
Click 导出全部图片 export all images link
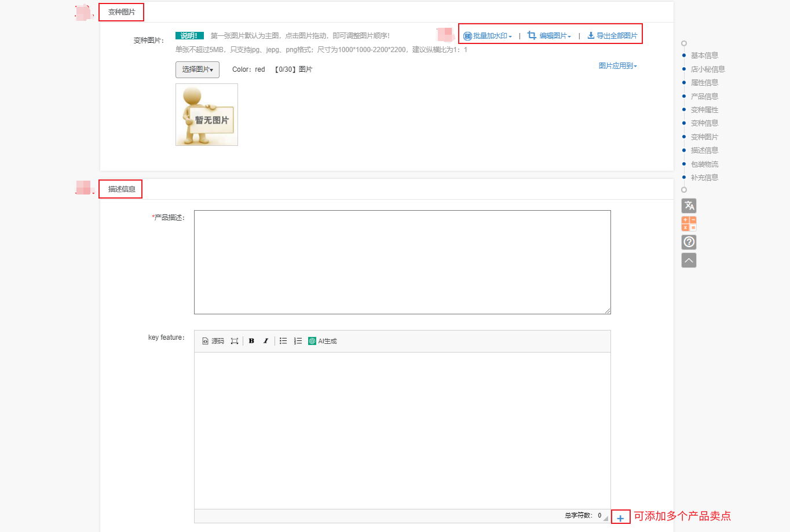612,36
